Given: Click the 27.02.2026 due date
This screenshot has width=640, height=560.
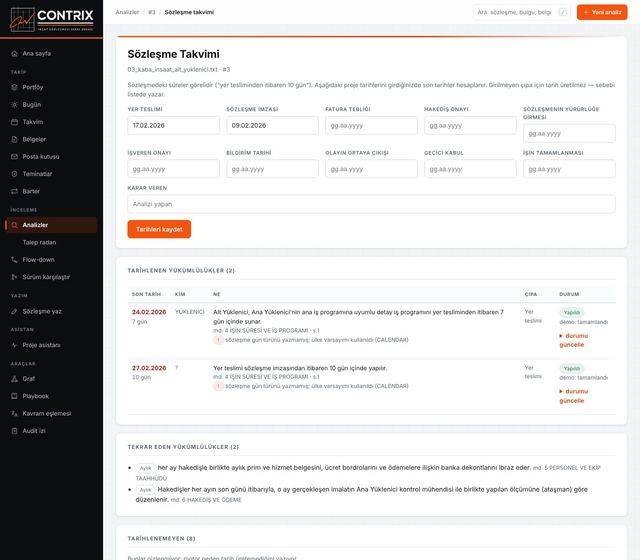Looking at the screenshot, I should coord(149,368).
